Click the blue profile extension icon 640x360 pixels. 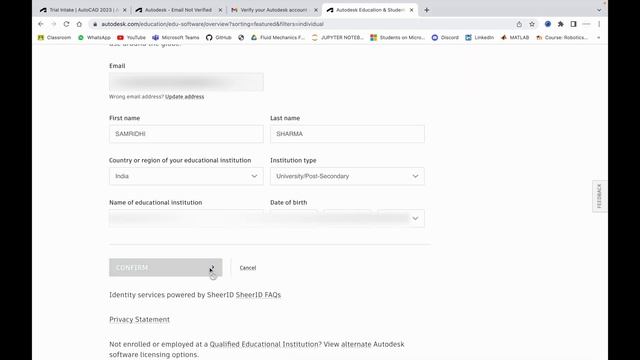[x=548, y=24]
